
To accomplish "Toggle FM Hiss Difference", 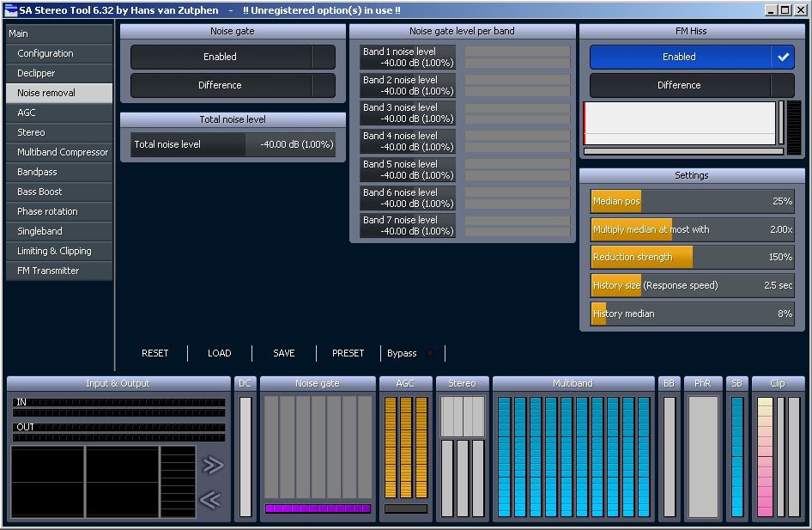I will pyautogui.click(x=692, y=85).
